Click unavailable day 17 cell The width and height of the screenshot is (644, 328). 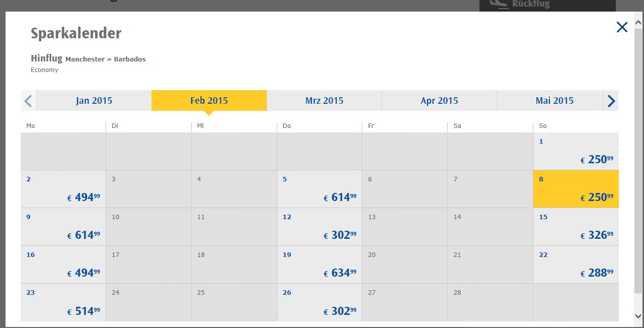pos(149,265)
